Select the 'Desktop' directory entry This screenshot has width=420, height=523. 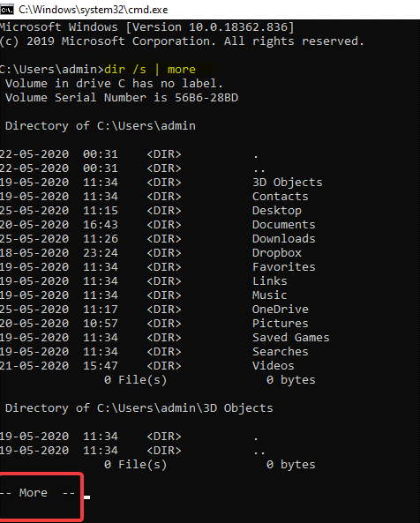[x=277, y=211]
